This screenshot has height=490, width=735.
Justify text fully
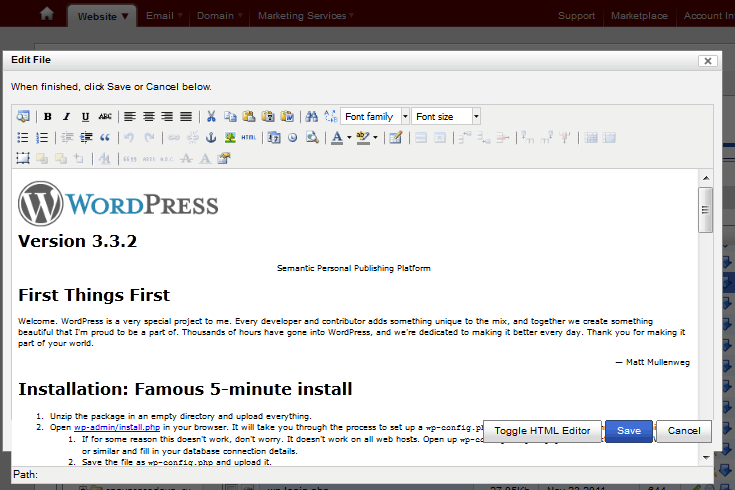(186, 116)
